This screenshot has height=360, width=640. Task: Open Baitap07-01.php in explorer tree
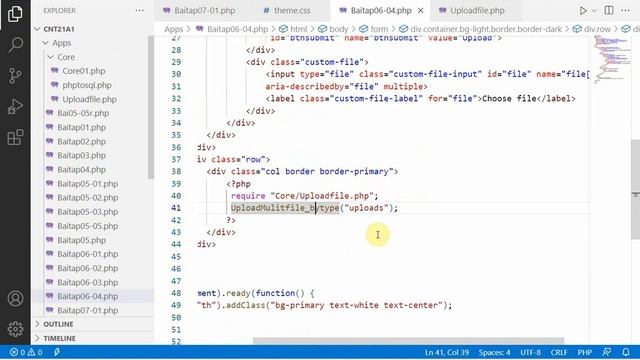87,311
